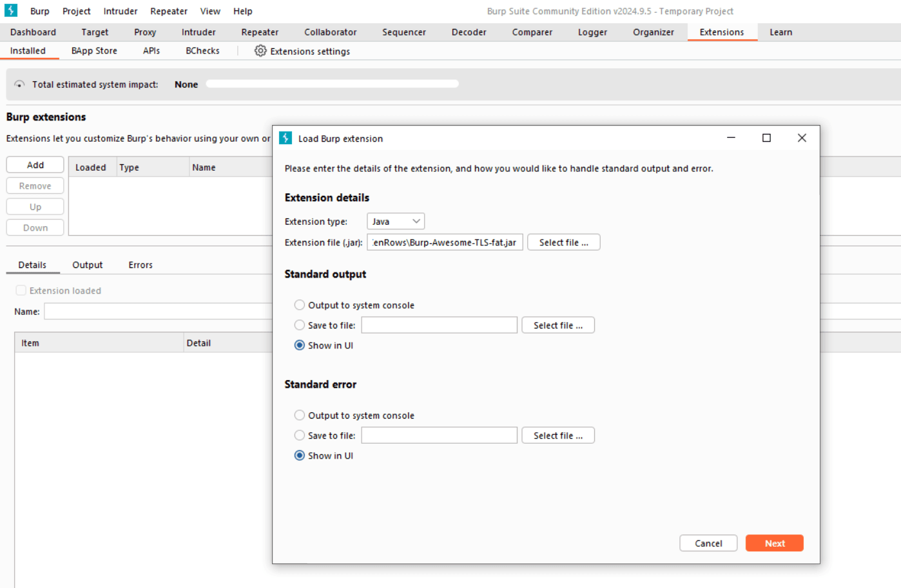Open the BApp Store sub-tab
This screenshot has height=588, width=901.
pyautogui.click(x=94, y=51)
